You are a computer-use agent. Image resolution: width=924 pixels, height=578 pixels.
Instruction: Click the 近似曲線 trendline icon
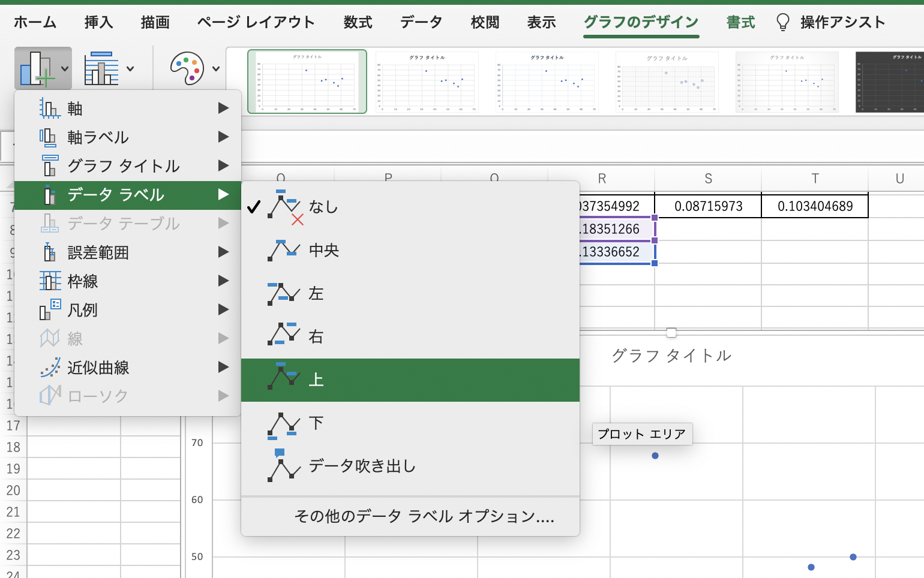pyautogui.click(x=50, y=368)
